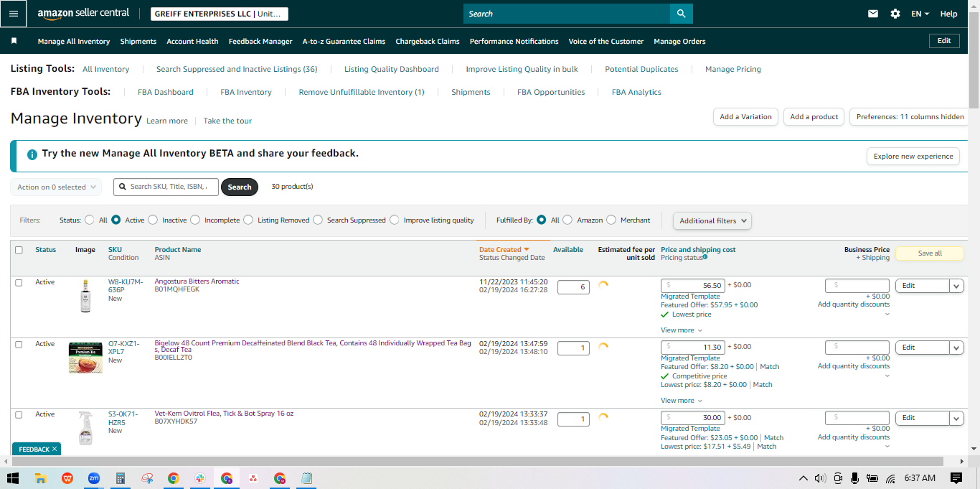
Task: Click the Add a product button
Action: pyautogui.click(x=814, y=117)
